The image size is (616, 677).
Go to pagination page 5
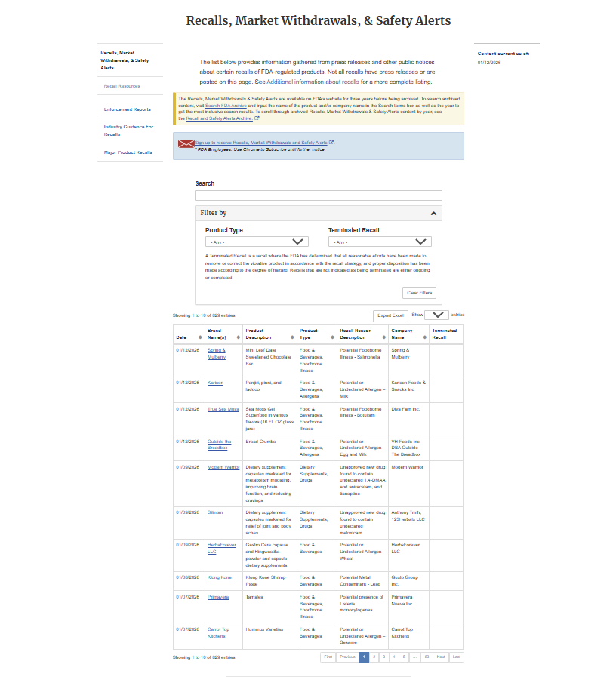(404, 657)
